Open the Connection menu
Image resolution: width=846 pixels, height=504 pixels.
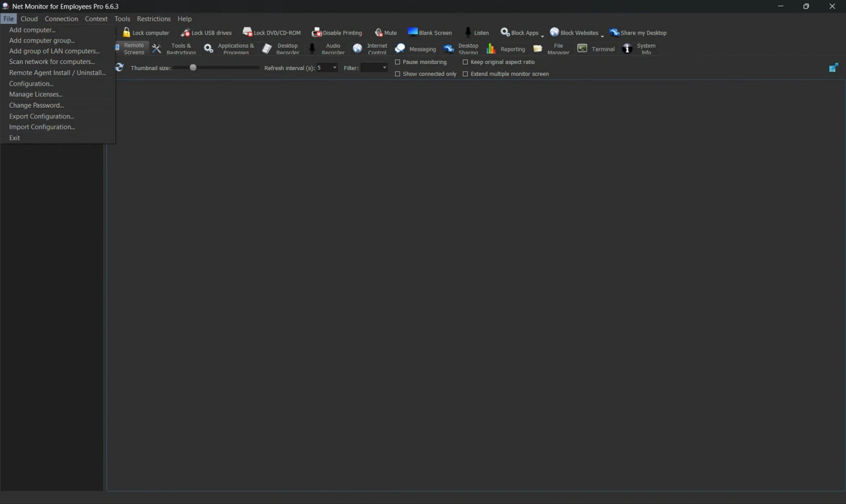click(62, 19)
